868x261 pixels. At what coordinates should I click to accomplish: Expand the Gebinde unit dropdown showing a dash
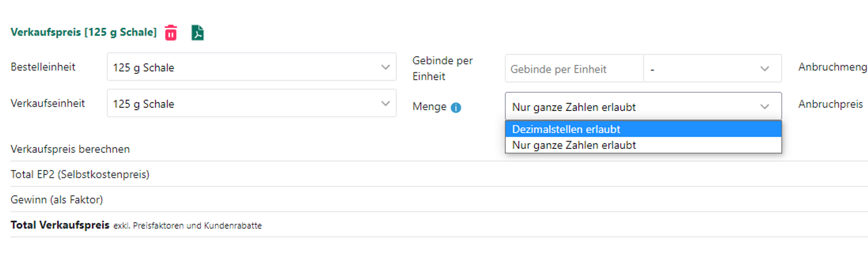click(x=712, y=69)
